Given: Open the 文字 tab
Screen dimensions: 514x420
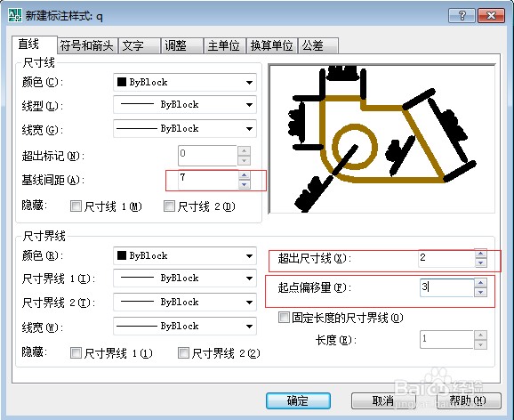Looking at the screenshot, I should 139,45.
